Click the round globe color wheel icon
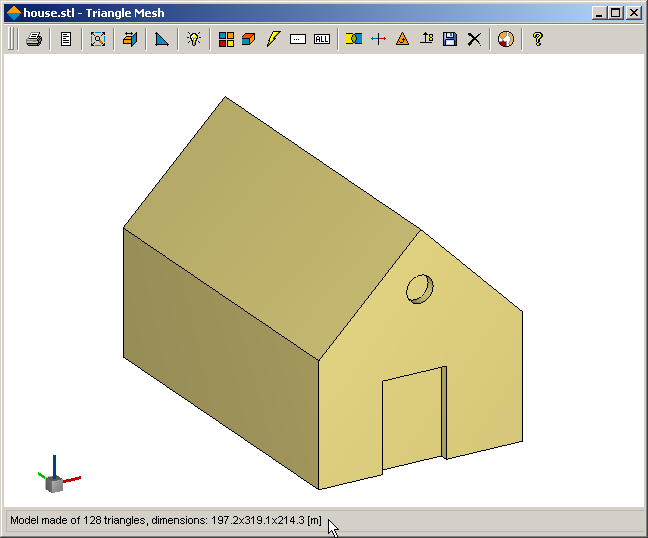The width and height of the screenshot is (648, 538). 506,39
